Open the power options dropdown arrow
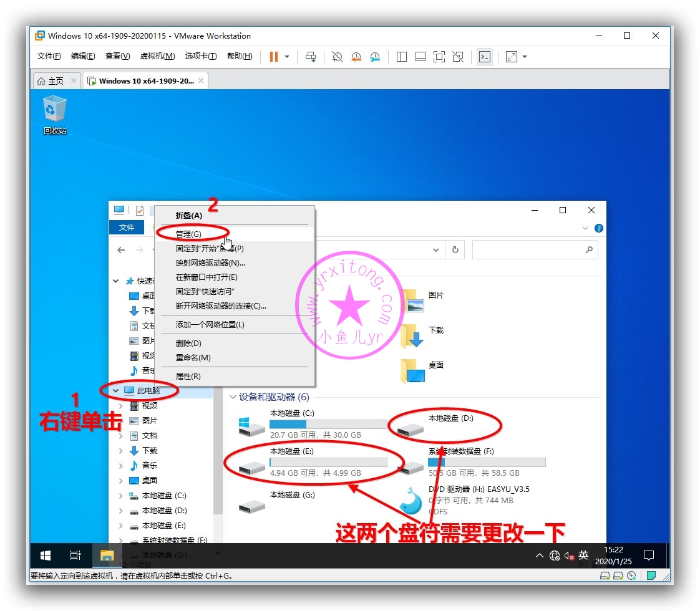 coord(287,57)
